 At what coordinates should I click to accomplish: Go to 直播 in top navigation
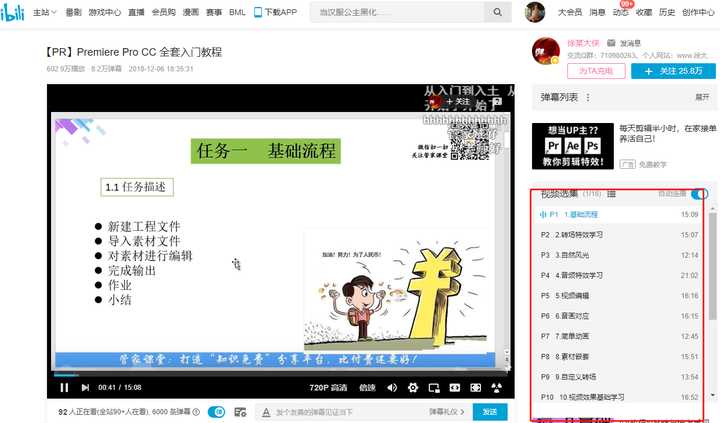click(136, 12)
